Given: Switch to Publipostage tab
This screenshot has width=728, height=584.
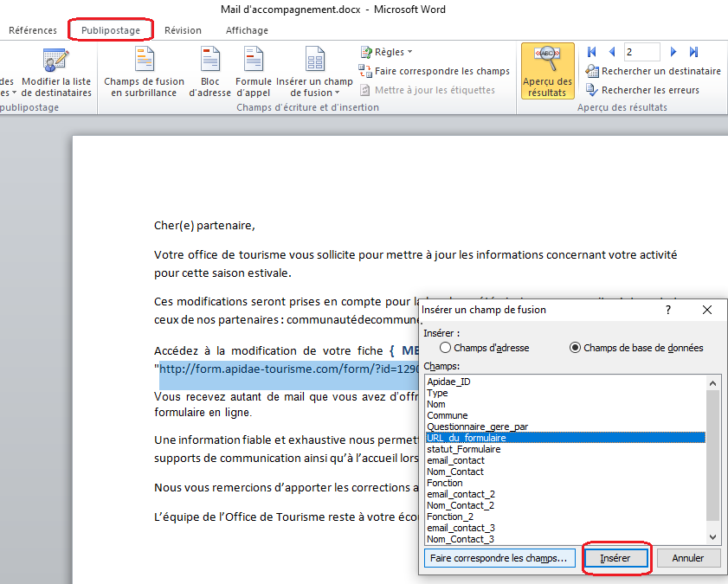Looking at the screenshot, I should coord(111,30).
